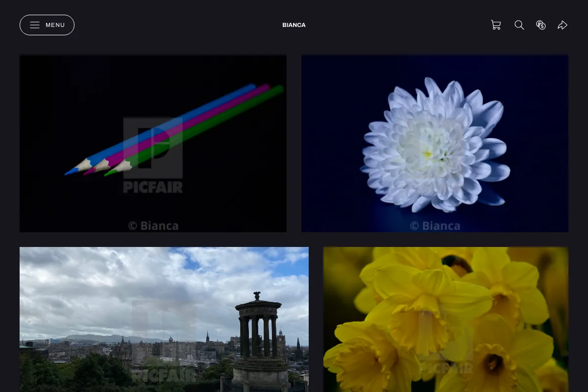
Task: Click the chrysanthemum's yellow center
Action: click(x=428, y=154)
